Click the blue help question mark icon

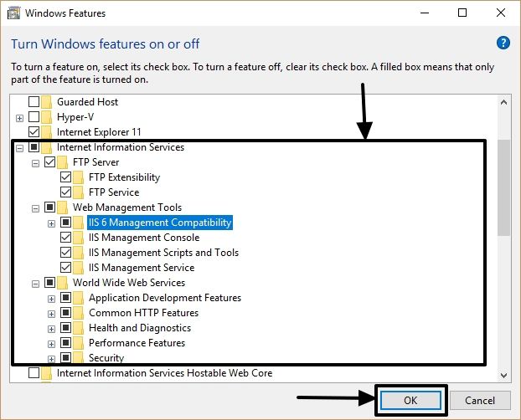click(x=503, y=43)
